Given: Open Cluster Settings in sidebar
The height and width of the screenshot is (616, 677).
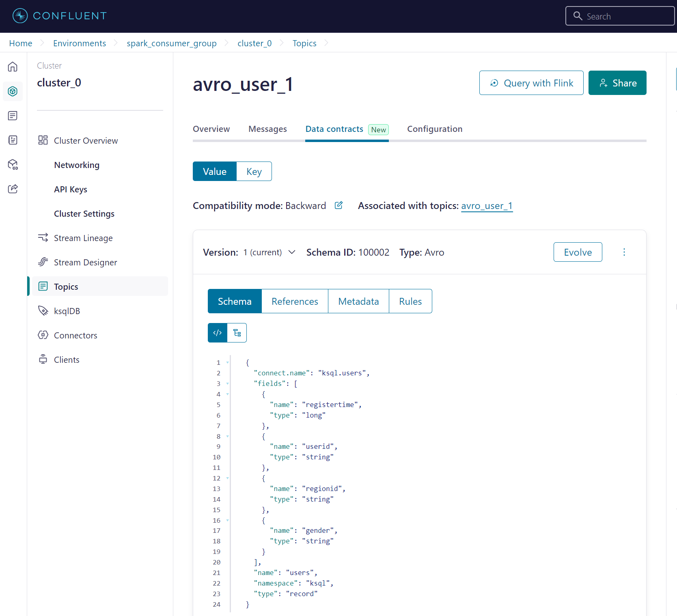Looking at the screenshot, I should point(84,213).
